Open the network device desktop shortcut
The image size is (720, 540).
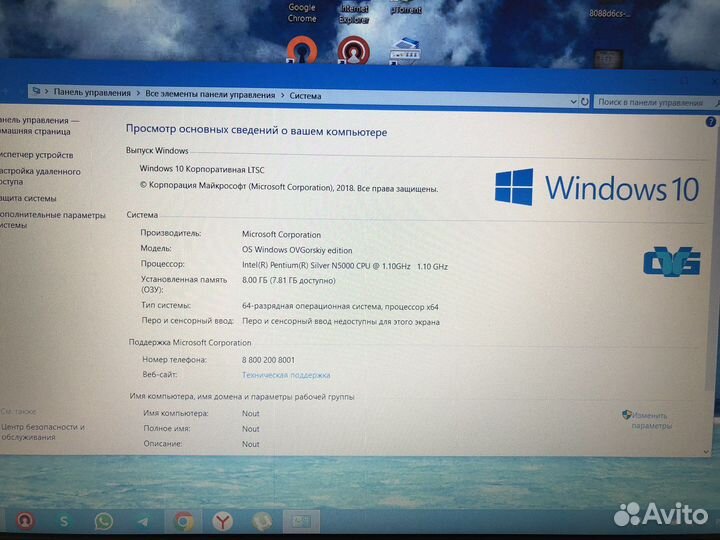405,51
